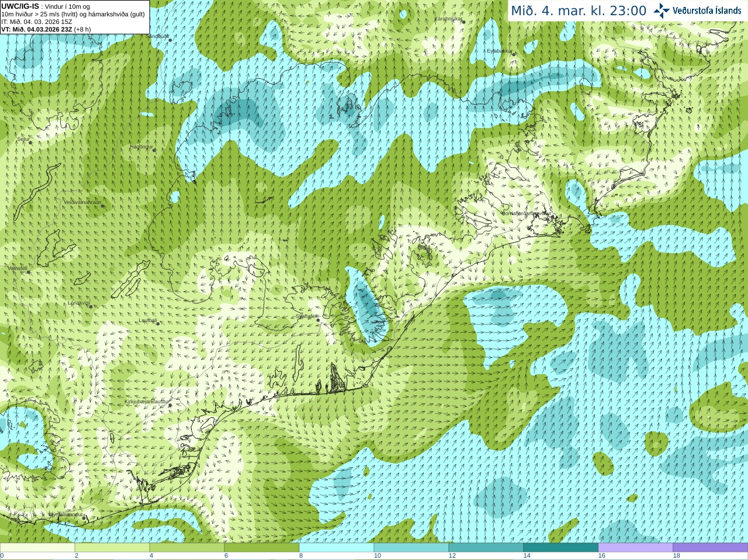
Task: Click the Veðurstofa Íslands logo icon
Action: click(662, 11)
